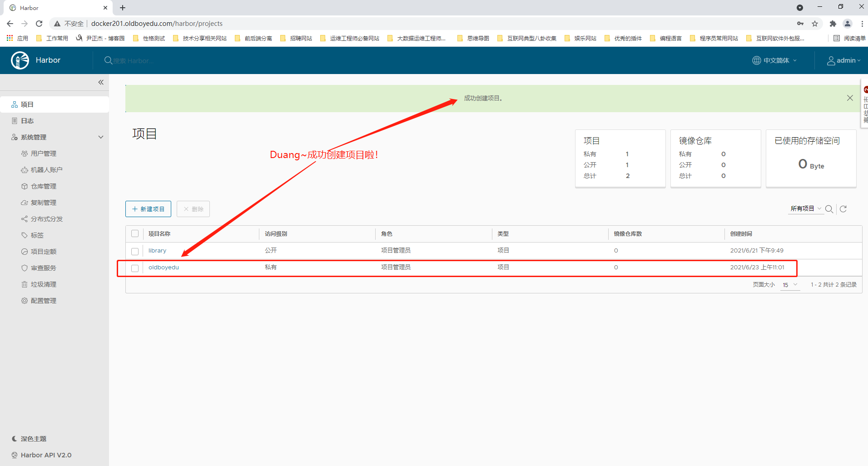
Task: Reload the browser page
Action: pyautogui.click(x=39, y=24)
